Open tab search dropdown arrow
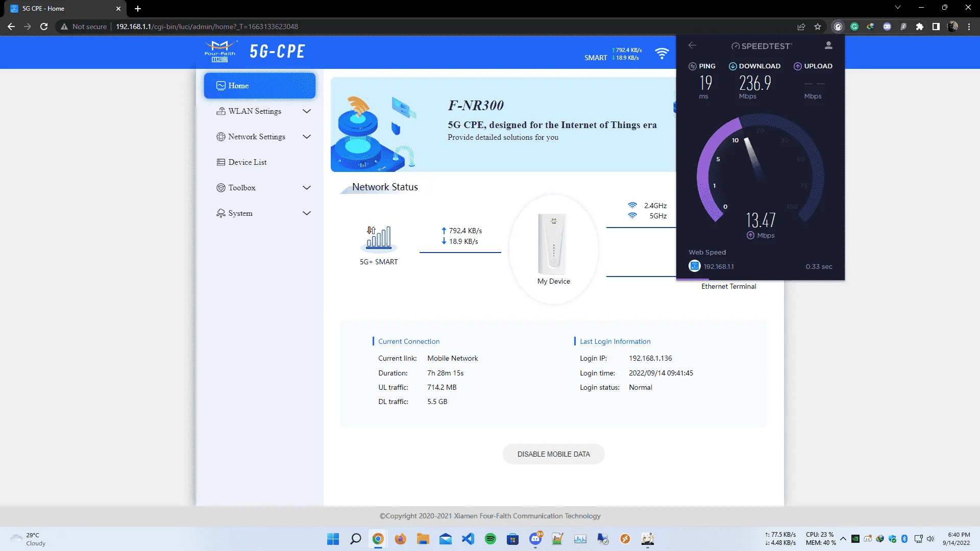 point(898,7)
